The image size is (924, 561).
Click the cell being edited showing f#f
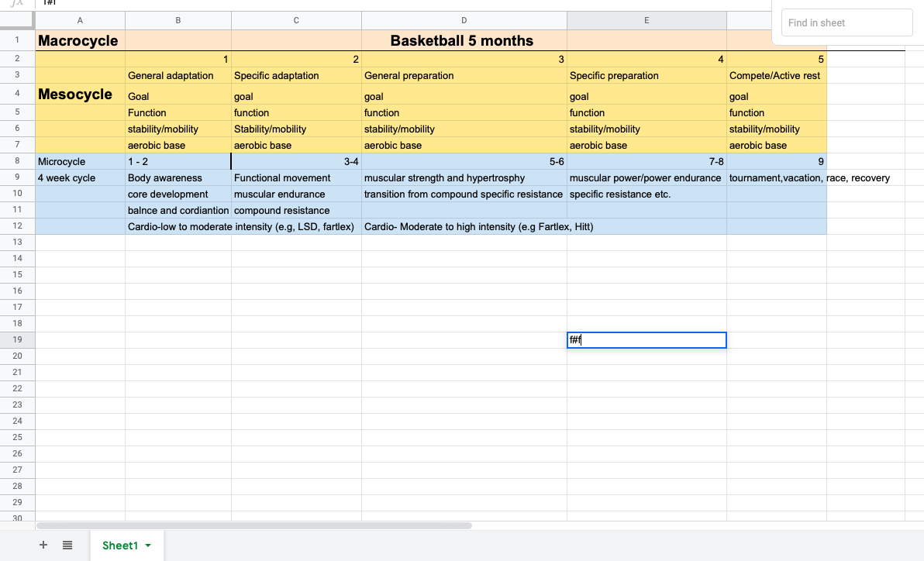click(x=646, y=339)
